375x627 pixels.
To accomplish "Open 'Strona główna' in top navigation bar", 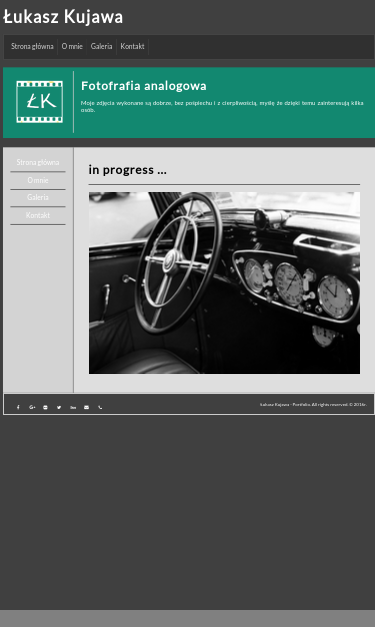I will click(x=32, y=46).
